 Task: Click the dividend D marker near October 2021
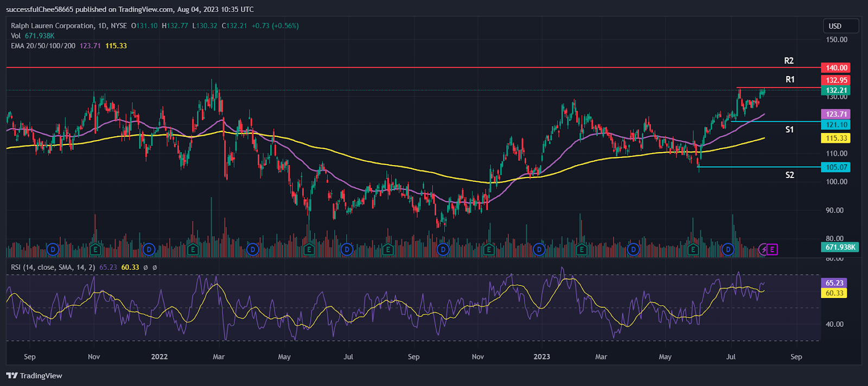[53, 250]
